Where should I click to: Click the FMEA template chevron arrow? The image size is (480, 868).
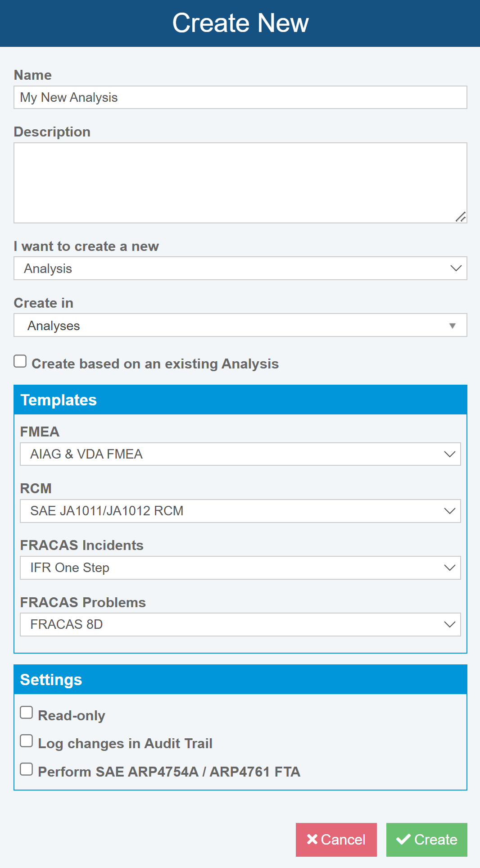pos(449,454)
